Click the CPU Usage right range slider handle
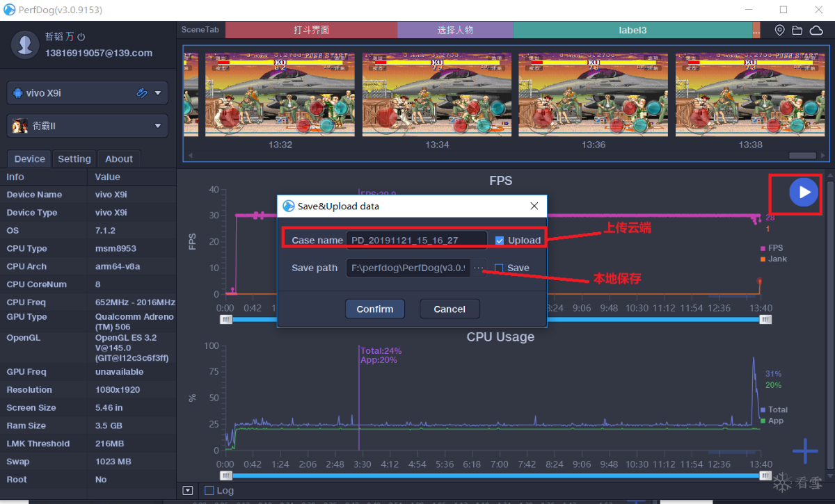835x504 pixels. (765, 475)
